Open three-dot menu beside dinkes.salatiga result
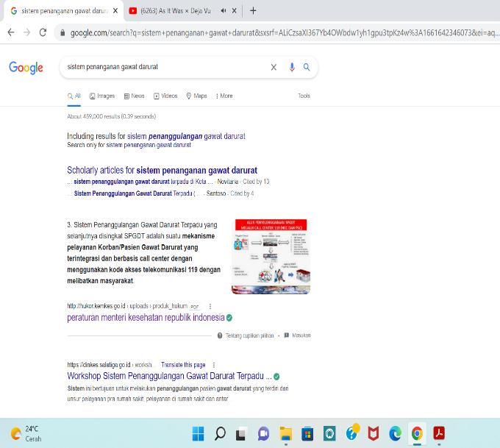 click(214, 365)
